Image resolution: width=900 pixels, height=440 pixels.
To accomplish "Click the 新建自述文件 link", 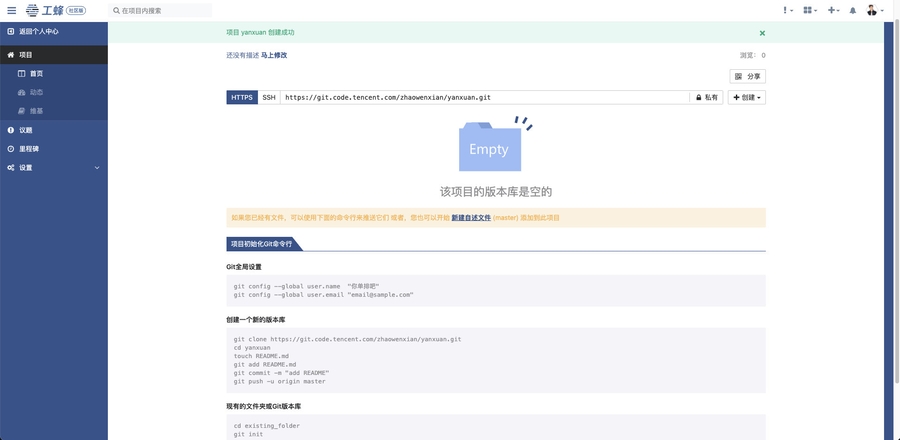I will click(470, 218).
